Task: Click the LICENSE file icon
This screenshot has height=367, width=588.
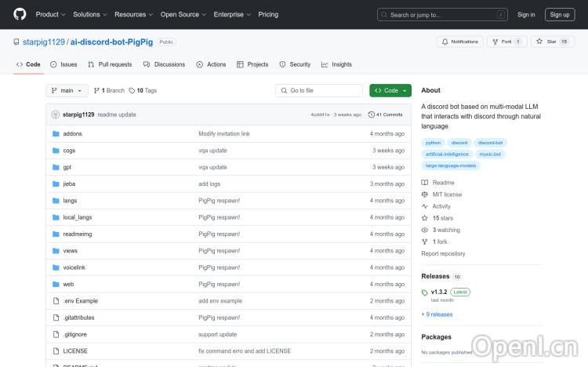Action: coord(56,351)
